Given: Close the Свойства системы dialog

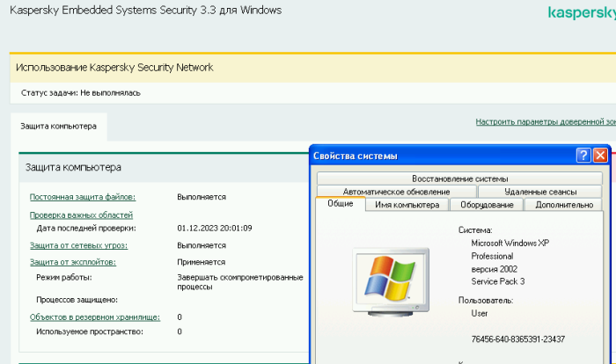Looking at the screenshot, I should coord(600,156).
